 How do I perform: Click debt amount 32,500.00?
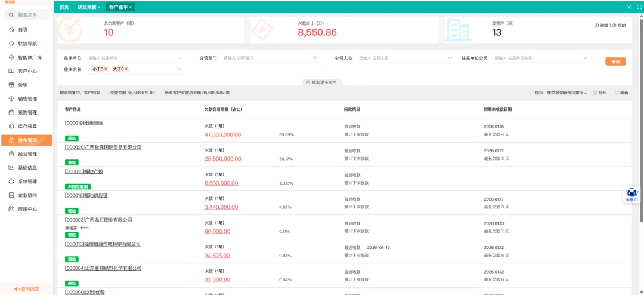(x=217, y=280)
